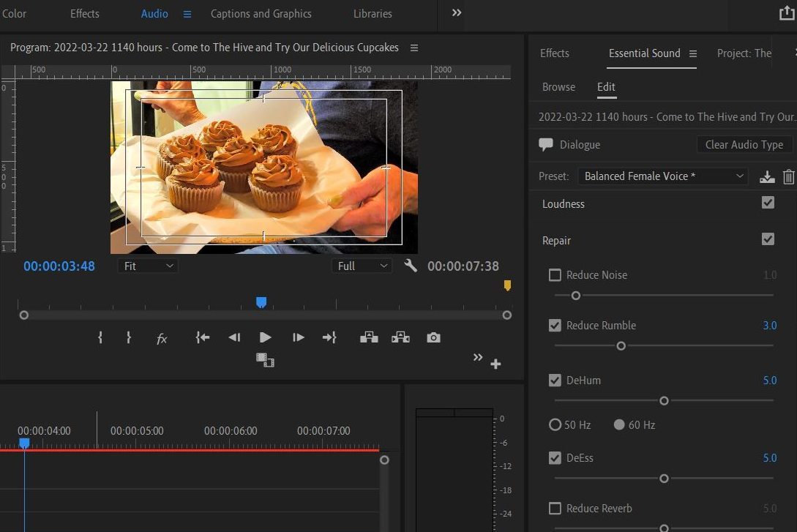Collapse the Repair section
This screenshot has width=797, height=532.
pyautogui.click(x=556, y=240)
